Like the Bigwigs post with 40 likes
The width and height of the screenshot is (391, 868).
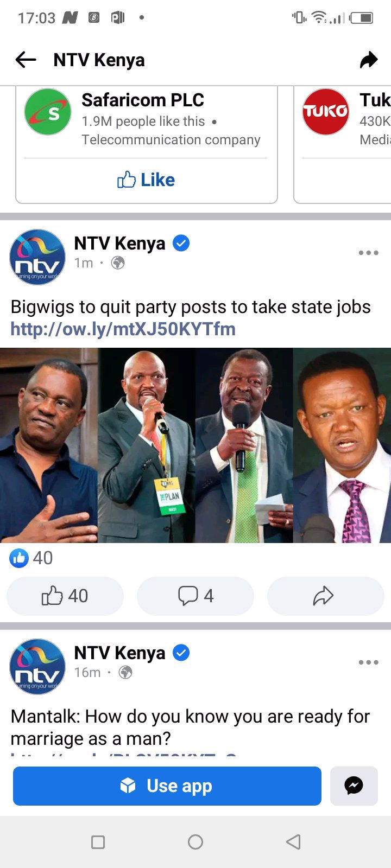point(65,596)
